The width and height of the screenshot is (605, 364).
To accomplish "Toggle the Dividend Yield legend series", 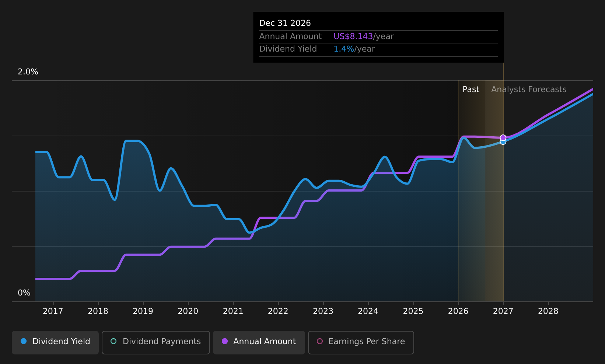I will (55, 342).
